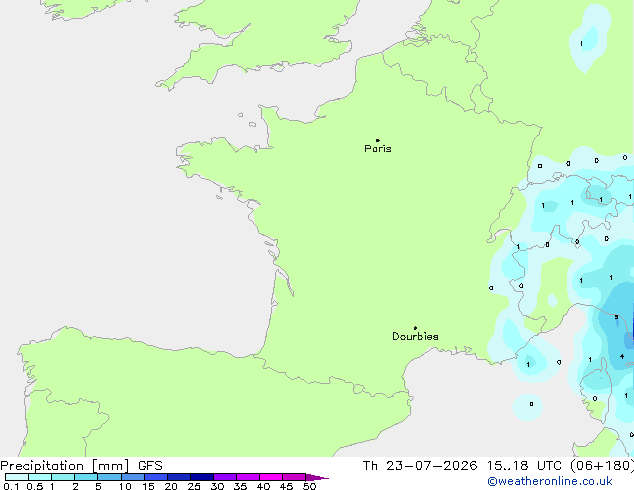Select the 1–2 mm legend swatch
This screenshot has width=634, height=490.
point(63,477)
